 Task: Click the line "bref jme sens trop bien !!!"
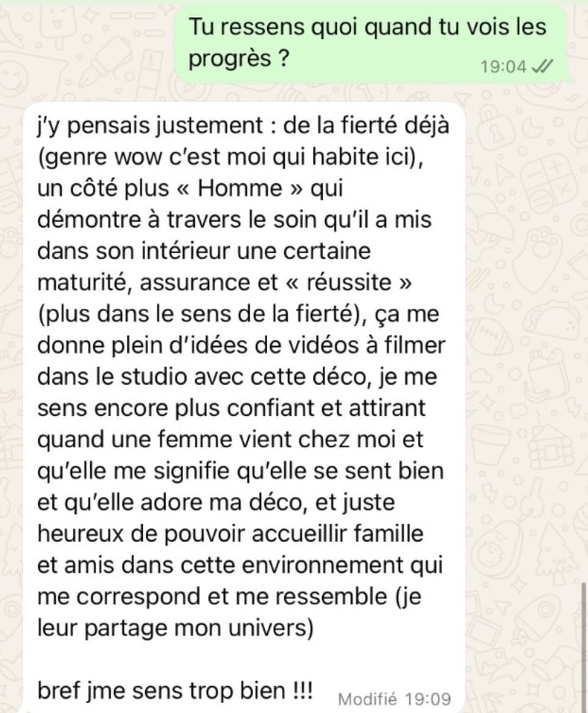[175, 691]
